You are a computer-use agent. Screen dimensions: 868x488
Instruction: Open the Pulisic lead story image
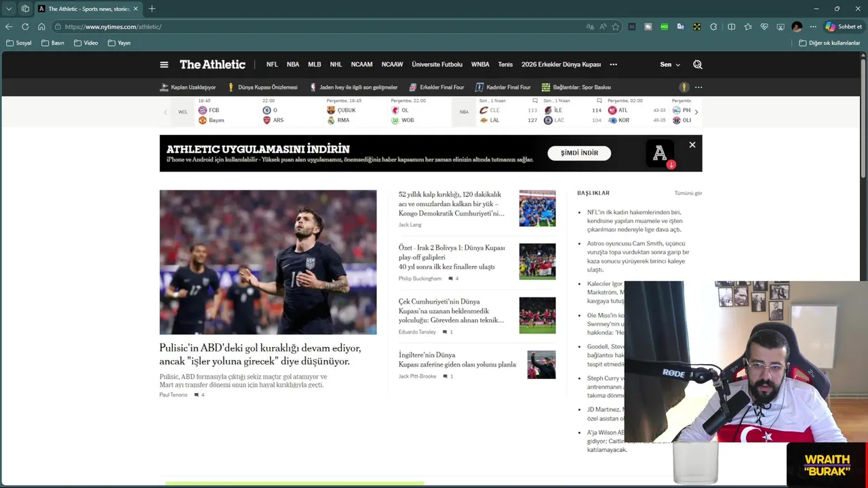[268, 262]
